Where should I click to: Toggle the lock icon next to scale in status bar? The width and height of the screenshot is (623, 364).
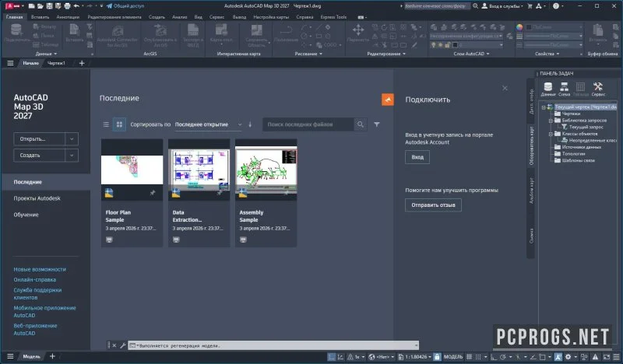(437, 357)
